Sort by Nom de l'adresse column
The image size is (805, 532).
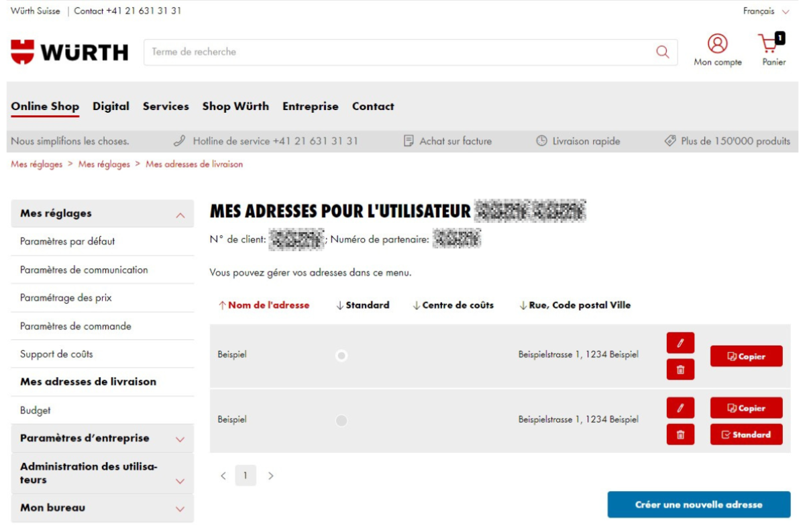pos(264,305)
